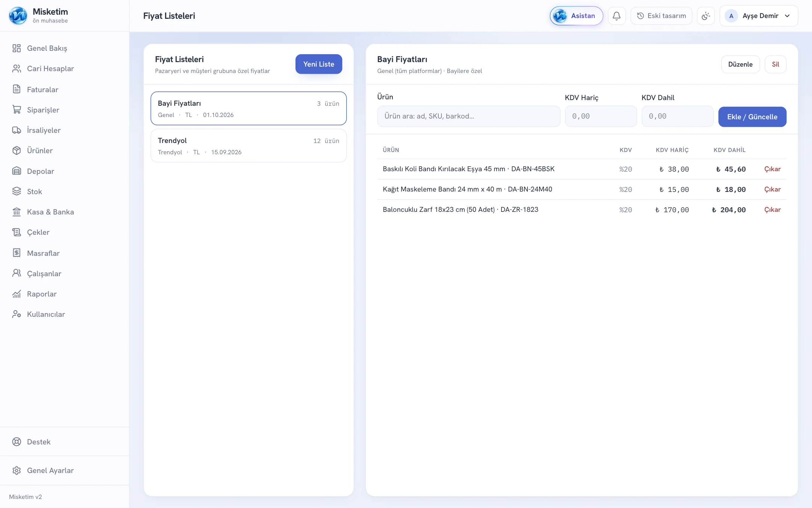Open Cari Hesaplar people icon
812x508 pixels.
click(17, 68)
